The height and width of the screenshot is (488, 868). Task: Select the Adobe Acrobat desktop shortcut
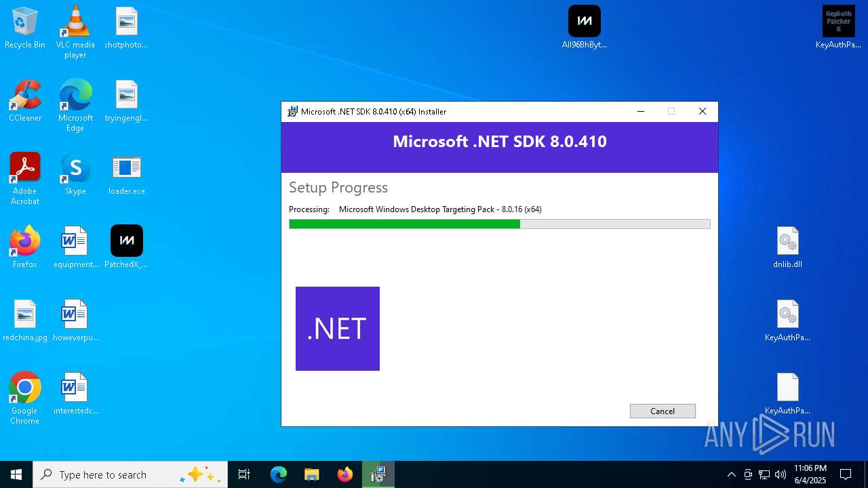[25, 179]
